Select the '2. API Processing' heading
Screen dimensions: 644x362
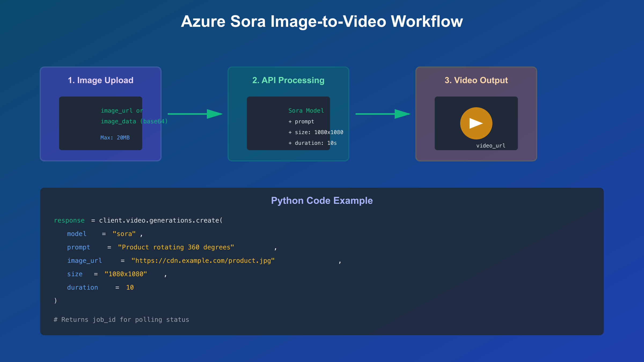[288, 80]
